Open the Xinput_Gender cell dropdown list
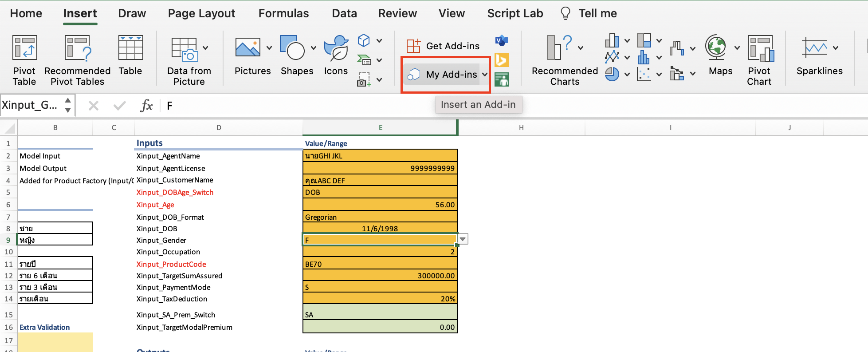Image resolution: width=868 pixels, height=352 pixels. (463, 239)
